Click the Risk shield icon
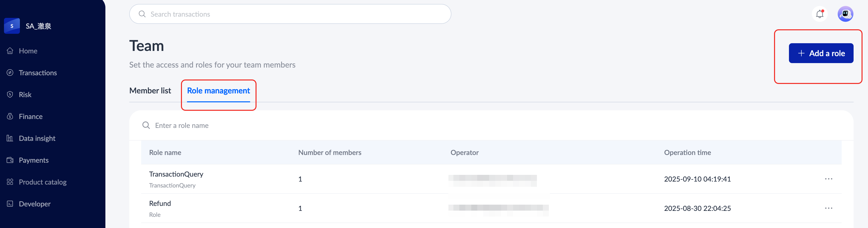 tap(10, 95)
